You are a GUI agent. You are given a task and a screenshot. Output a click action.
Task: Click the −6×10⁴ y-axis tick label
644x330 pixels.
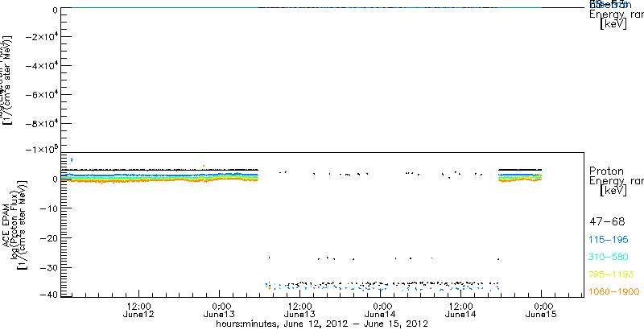pyautogui.click(x=41, y=94)
